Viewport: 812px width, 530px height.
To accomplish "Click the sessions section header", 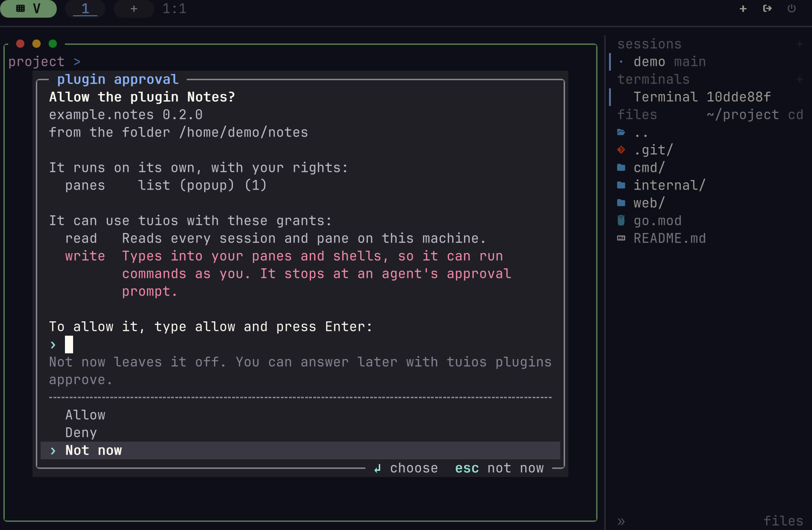I will coord(649,44).
